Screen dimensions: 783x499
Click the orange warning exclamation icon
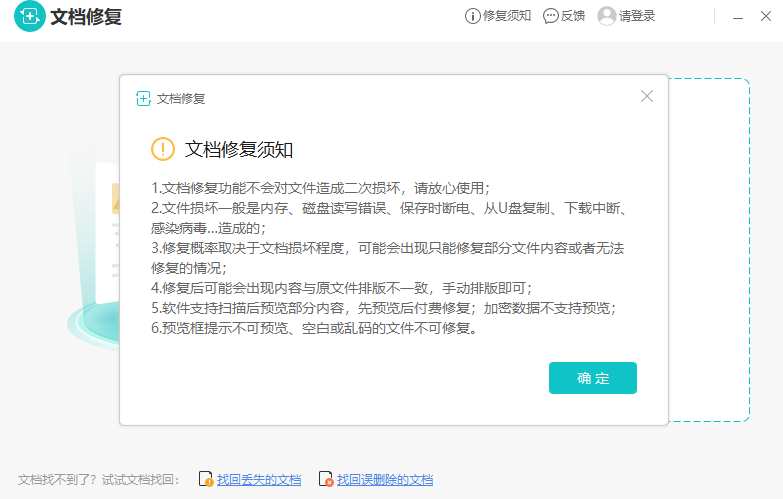click(163, 149)
